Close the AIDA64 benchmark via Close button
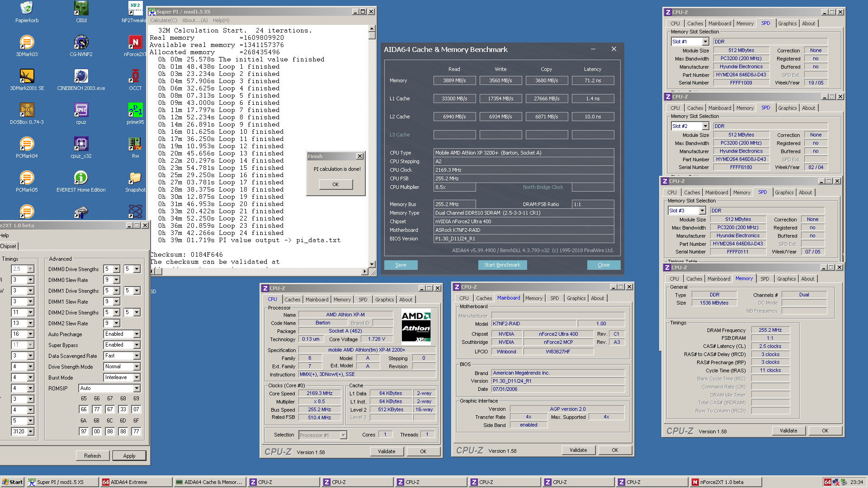Viewport: 868px width, 488px height. pos(604,265)
